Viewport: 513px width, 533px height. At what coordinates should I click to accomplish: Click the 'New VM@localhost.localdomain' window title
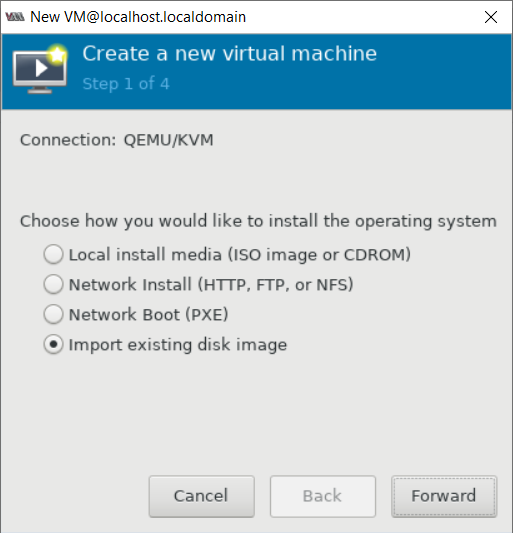[138, 17]
